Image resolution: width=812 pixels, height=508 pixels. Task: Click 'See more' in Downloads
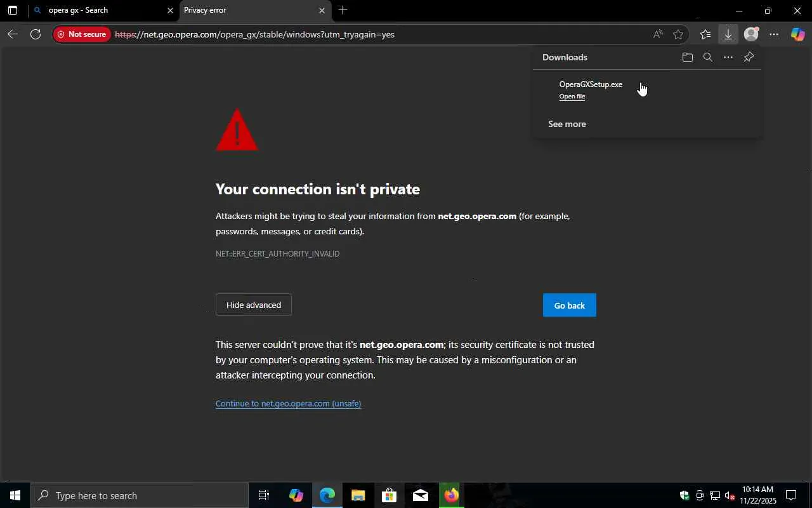coord(567,124)
